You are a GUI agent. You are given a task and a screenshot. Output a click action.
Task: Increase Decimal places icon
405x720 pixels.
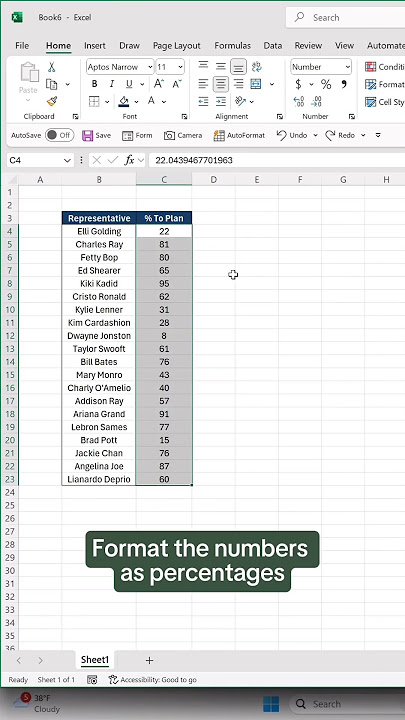(299, 101)
